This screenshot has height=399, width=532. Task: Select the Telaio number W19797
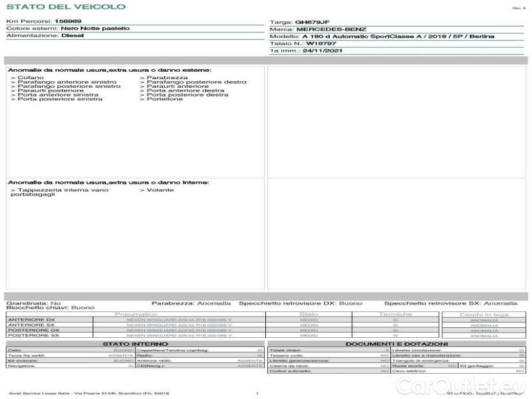[321, 44]
